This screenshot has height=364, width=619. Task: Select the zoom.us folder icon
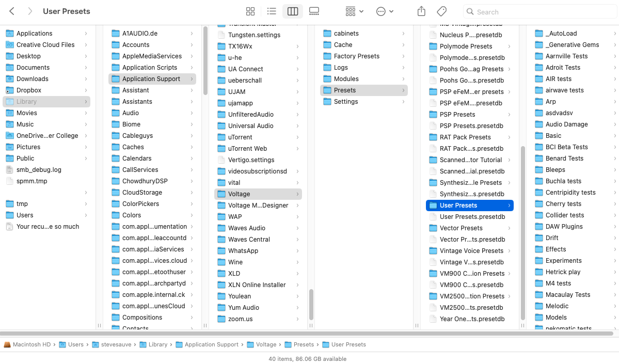tap(221, 319)
